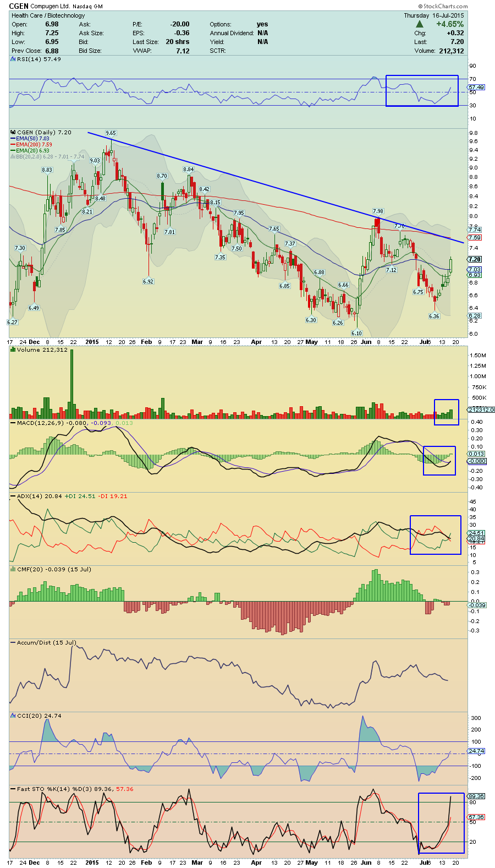The image size is (495, 868).
Task: Click the EMA(200) red legend marker
Action: [13, 145]
